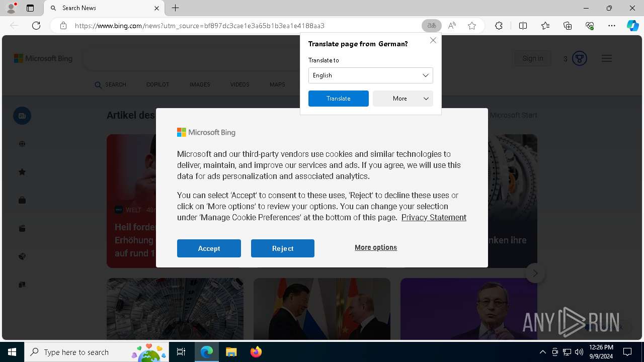
Task: Select the business briefcase sidebar icon
Action: click(x=22, y=200)
